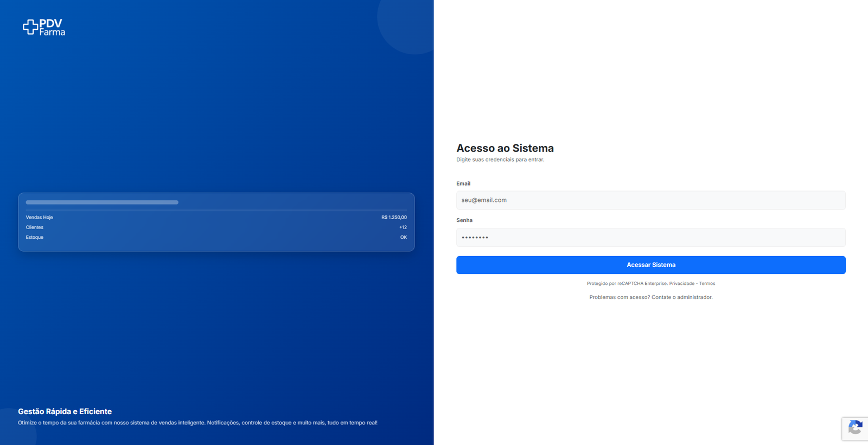The width and height of the screenshot is (868, 445).
Task: Click the PDV Farma logo
Action: click(x=44, y=27)
